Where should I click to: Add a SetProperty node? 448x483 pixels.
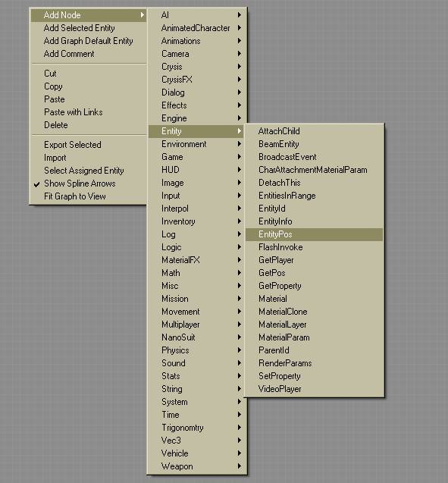(x=314, y=376)
